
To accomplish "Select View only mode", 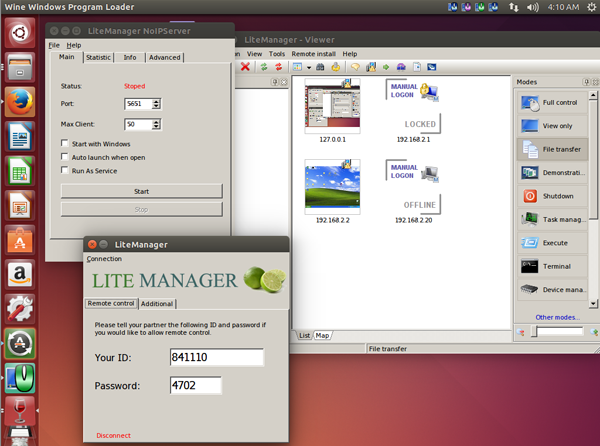I will click(x=552, y=126).
